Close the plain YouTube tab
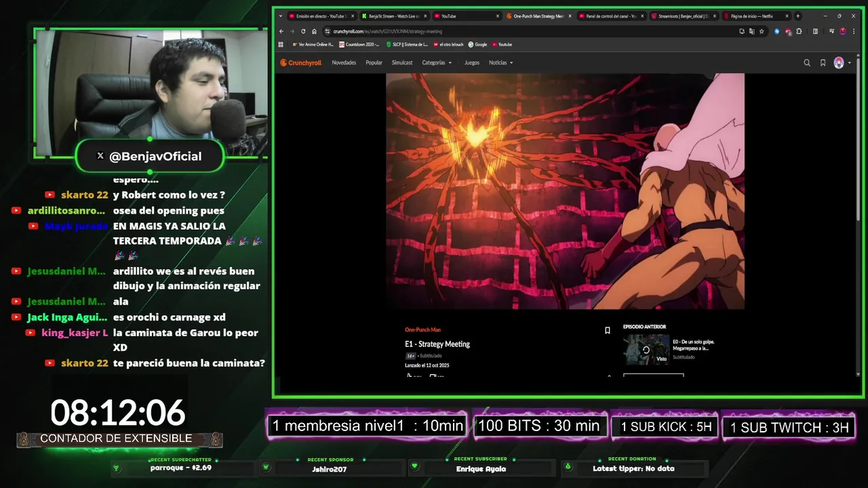 click(x=497, y=16)
